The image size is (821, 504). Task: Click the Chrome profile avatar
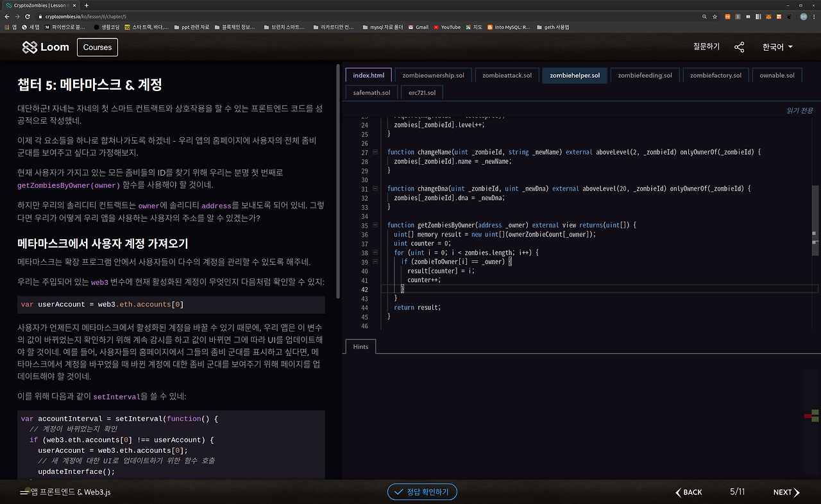coord(804,16)
